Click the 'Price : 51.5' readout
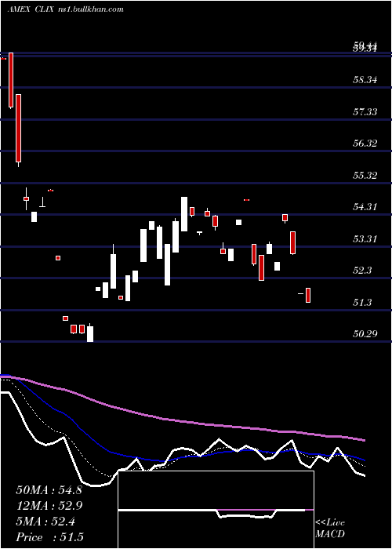This screenshot has height=549, width=392. pos(49,537)
